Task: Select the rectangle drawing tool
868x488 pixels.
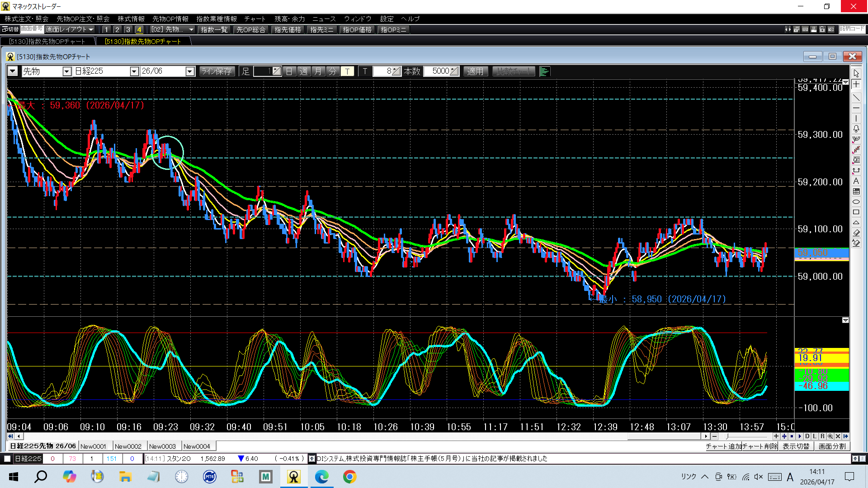Action: click(856, 212)
